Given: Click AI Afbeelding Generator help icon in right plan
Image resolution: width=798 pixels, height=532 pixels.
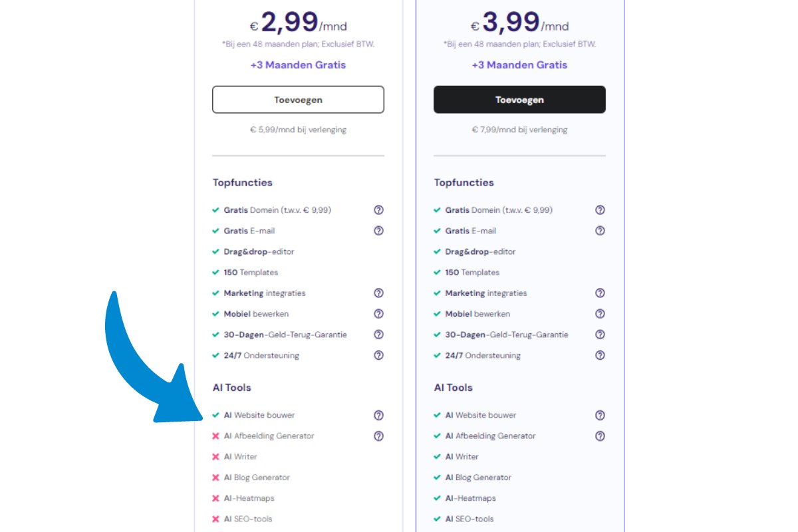Looking at the screenshot, I should coord(600,436).
